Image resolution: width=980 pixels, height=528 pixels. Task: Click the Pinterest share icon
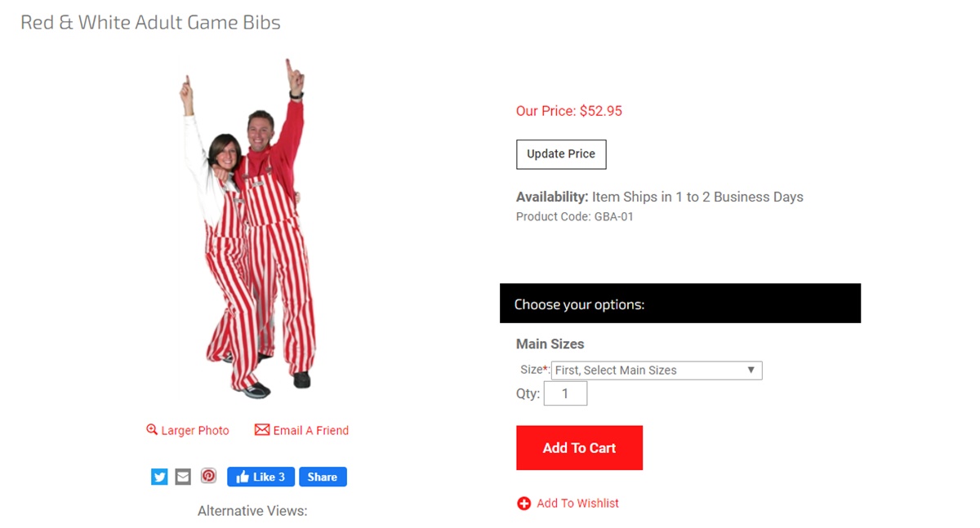[208, 476]
